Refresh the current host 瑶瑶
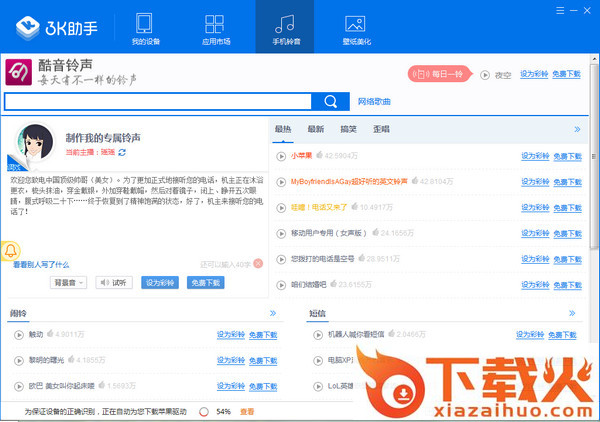 point(122,152)
